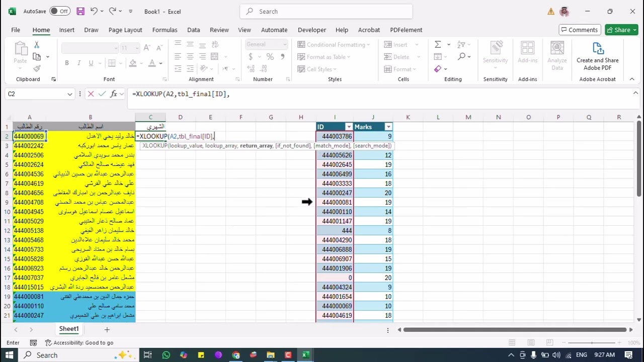Click the Find & Select magnifier icon
Viewport: 644px width, 362px height.
tap(462, 57)
